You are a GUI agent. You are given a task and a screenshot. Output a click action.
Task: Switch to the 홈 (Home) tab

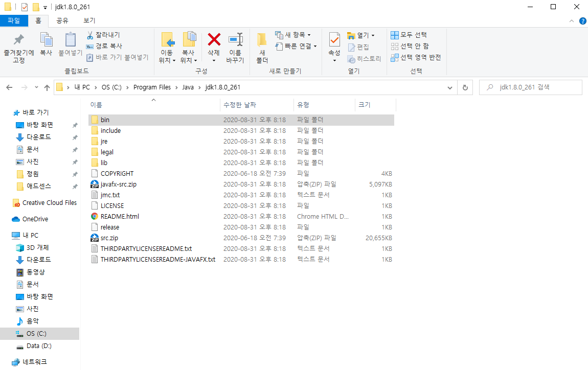[38, 20]
